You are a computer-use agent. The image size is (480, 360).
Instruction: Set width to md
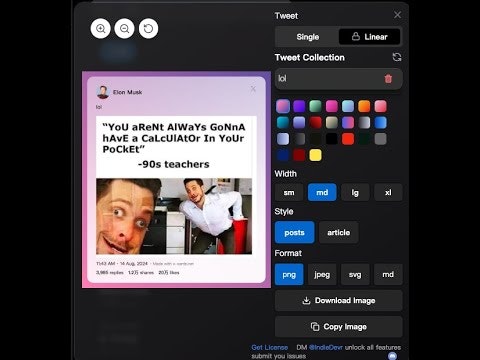tap(322, 192)
